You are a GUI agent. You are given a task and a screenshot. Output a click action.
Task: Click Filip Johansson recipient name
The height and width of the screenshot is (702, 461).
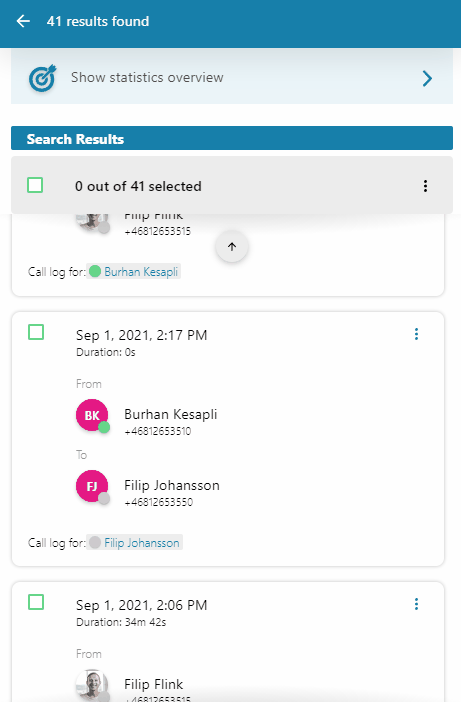[x=172, y=485]
